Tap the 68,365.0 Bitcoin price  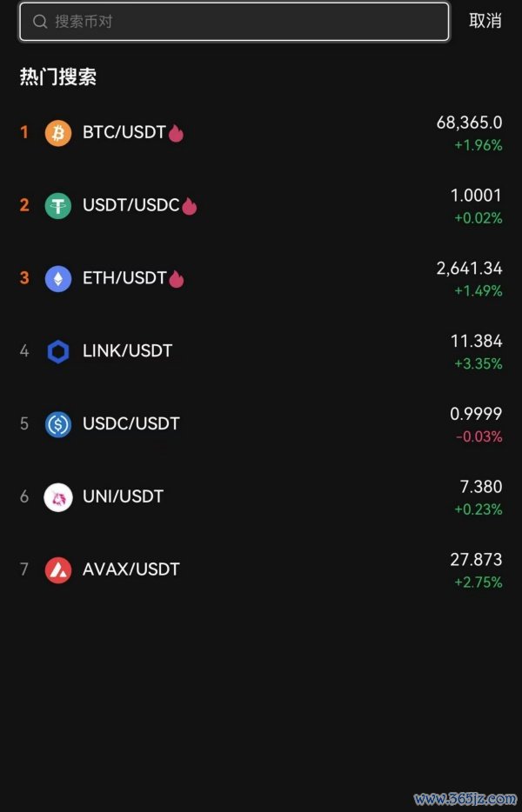(469, 123)
